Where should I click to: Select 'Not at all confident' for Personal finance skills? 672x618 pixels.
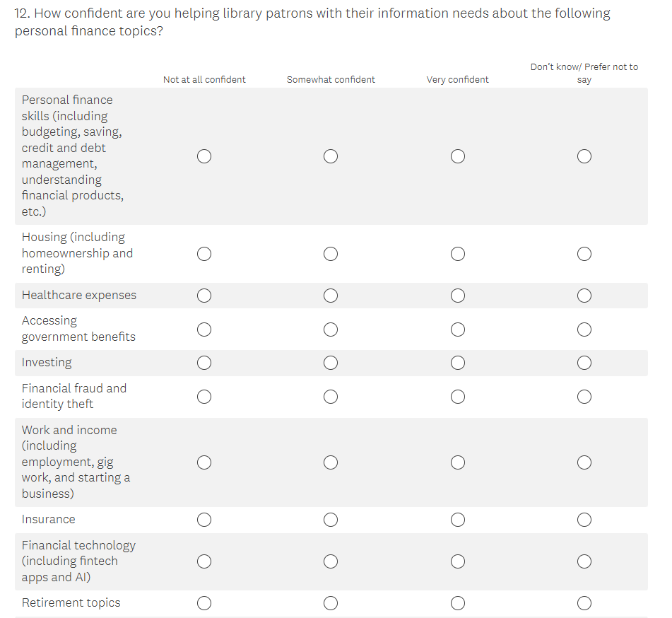tap(204, 156)
